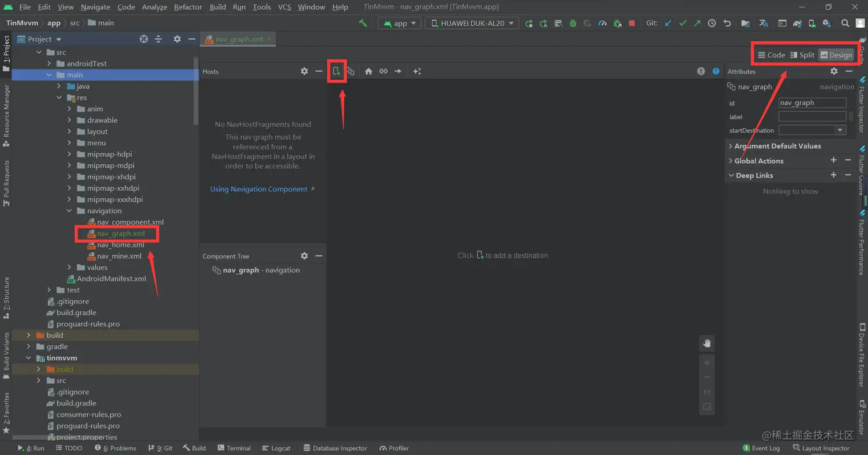Viewport: 868px width, 455px height.
Task: Toggle the Device File Explorer side tab
Action: point(862,354)
